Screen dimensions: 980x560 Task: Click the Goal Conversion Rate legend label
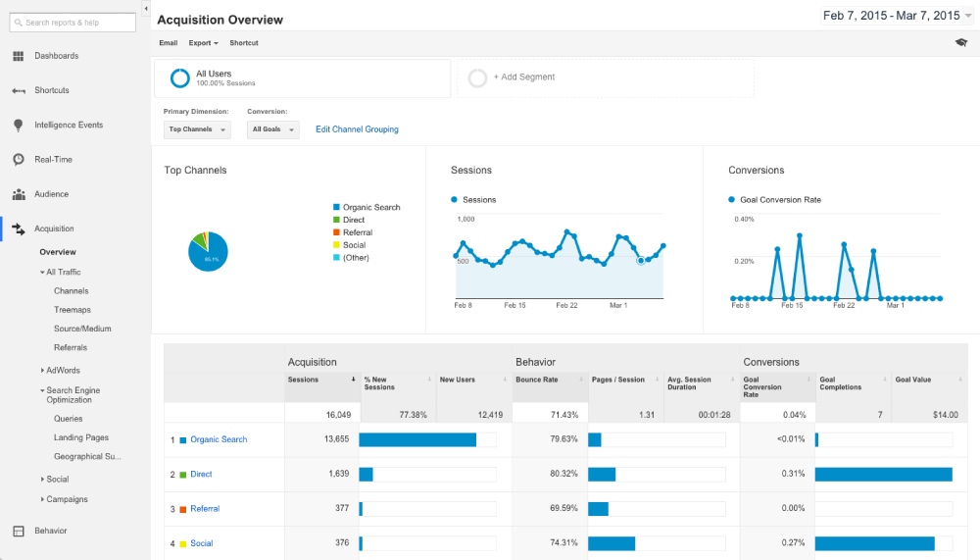[x=781, y=200]
